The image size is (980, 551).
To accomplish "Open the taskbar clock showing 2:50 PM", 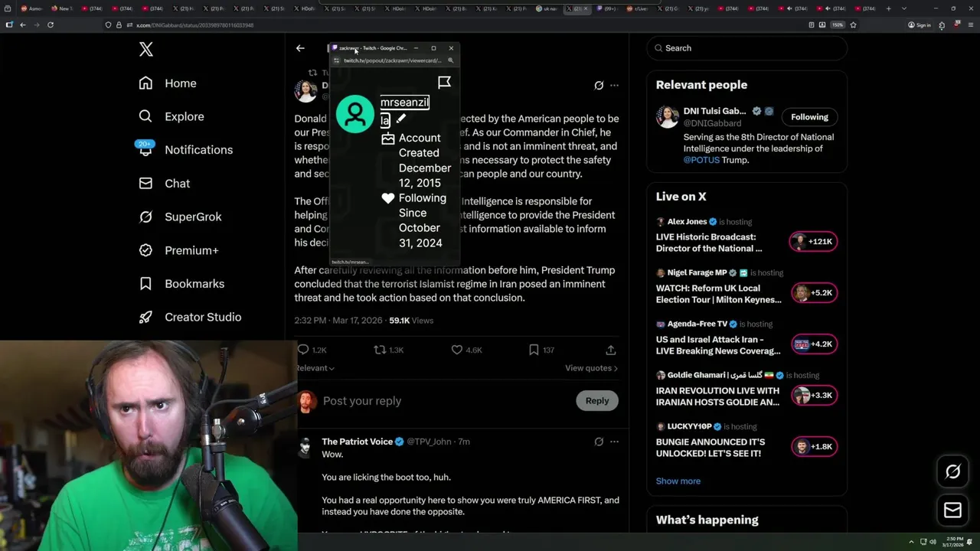I will coord(952,543).
